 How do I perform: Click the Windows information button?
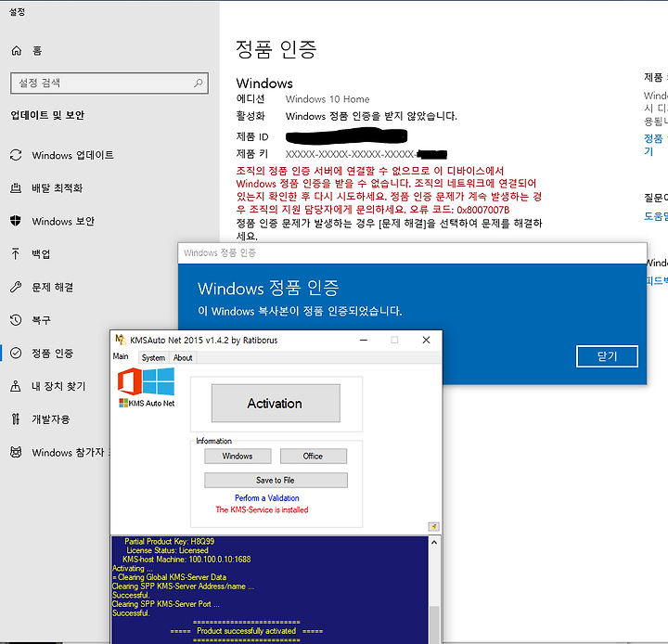pos(238,456)
